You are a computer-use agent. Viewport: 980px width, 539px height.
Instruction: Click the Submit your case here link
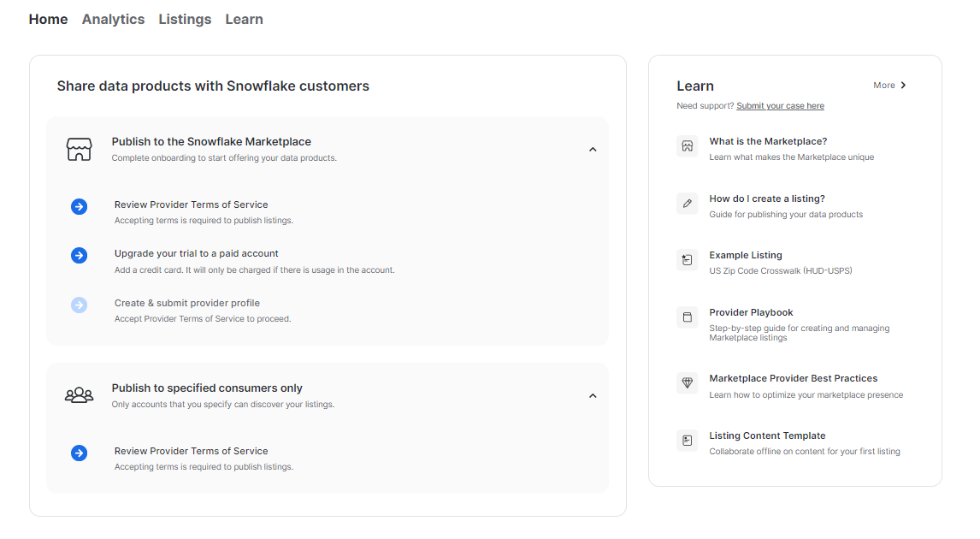tap(780, 105)
